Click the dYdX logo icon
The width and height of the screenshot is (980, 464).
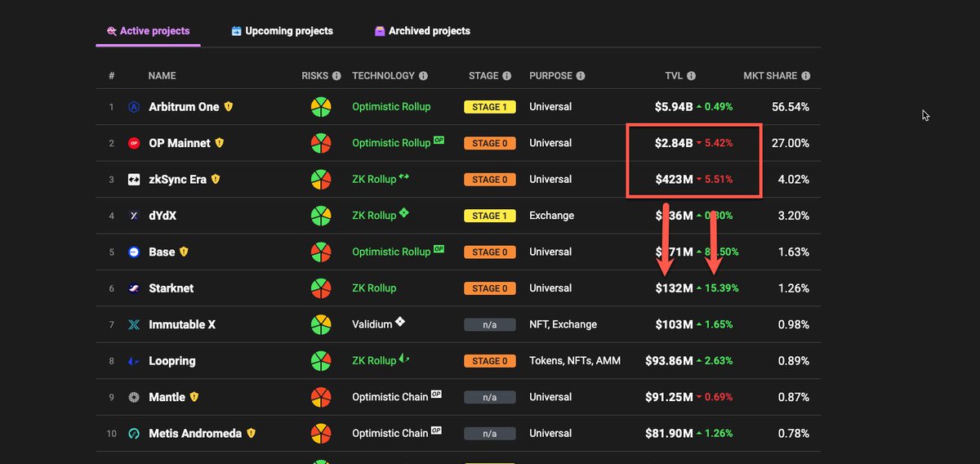coord(134,216)
